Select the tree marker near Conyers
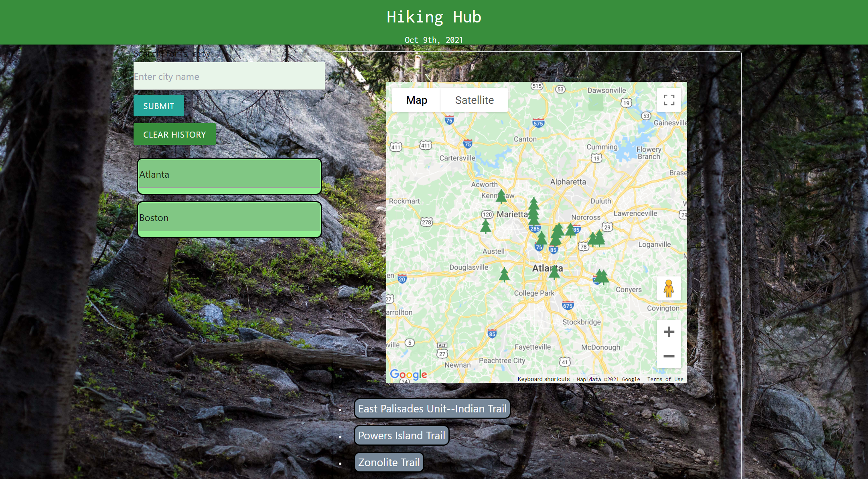The width and height of the screenshot is (868, 479). click(601, 276)
